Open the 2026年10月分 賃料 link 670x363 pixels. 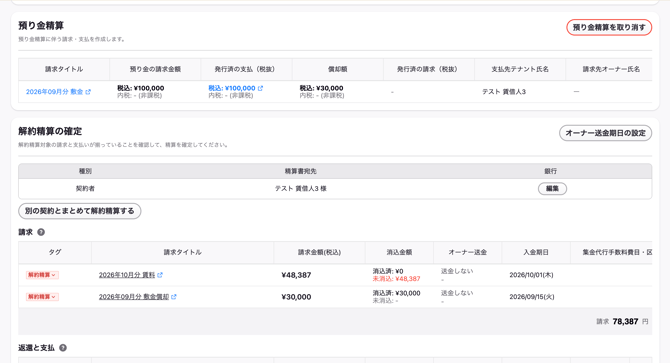[126, 275]
